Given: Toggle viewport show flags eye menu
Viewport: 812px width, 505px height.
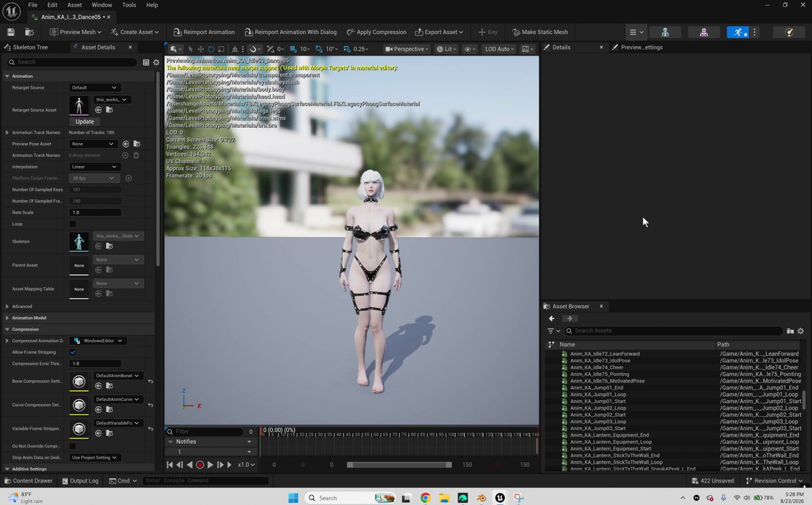Looking at the screenshot, I should (469, 49).
